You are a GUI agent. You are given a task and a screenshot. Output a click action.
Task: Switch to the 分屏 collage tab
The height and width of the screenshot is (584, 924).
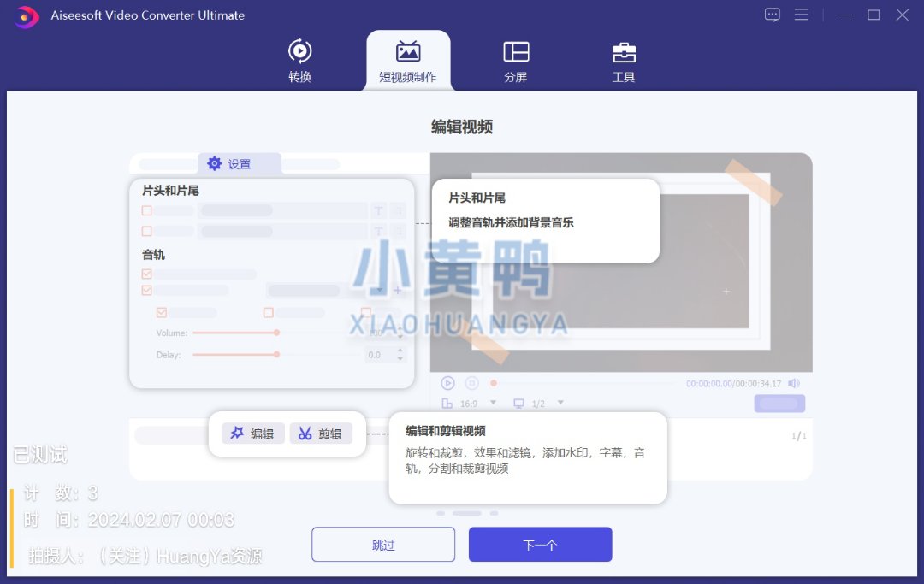(515, 60)
